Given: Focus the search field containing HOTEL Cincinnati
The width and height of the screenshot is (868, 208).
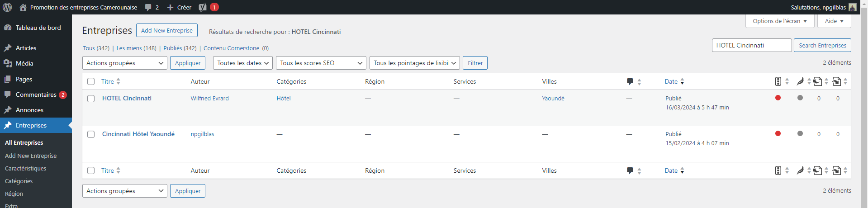Looking at the screenshot, I should 752,45.
